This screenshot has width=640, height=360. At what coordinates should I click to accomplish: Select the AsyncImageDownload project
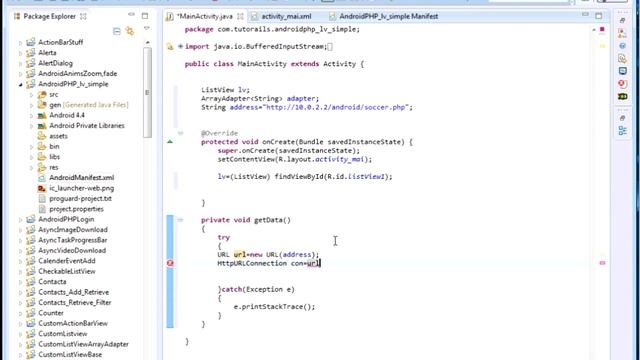73,230
